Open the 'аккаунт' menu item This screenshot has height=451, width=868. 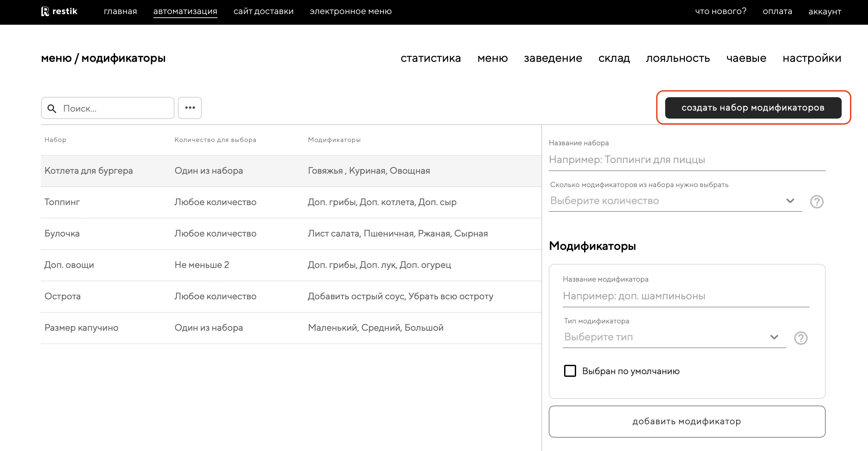(x=825, y=11)
